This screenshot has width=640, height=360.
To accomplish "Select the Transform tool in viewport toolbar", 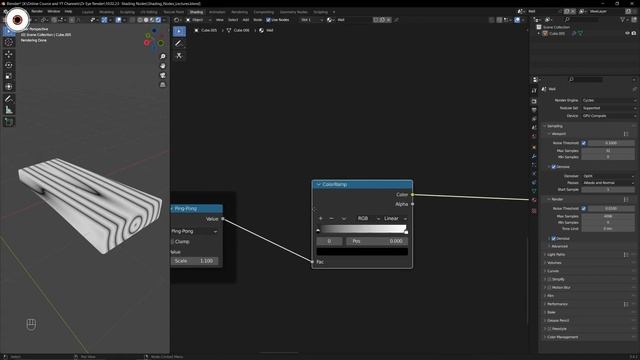I will pos(9,87).
